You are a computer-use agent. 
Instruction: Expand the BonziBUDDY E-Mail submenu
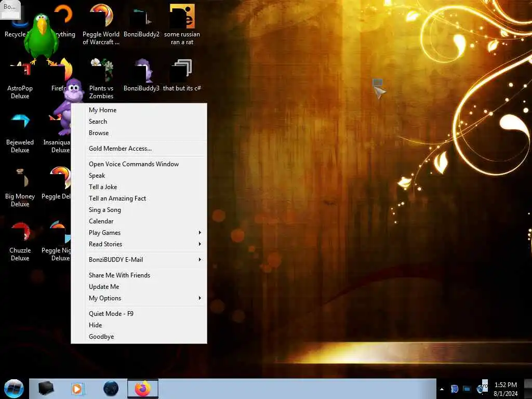(139, 260)
